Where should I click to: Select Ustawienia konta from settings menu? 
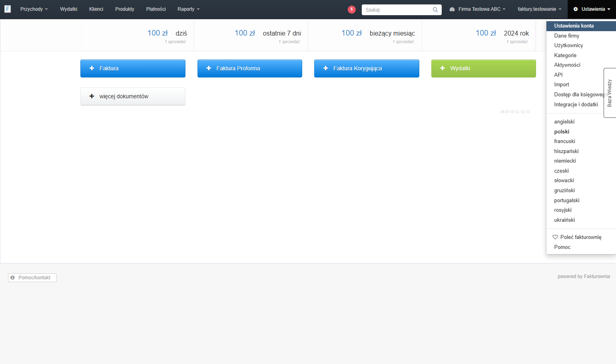[581, 26]
